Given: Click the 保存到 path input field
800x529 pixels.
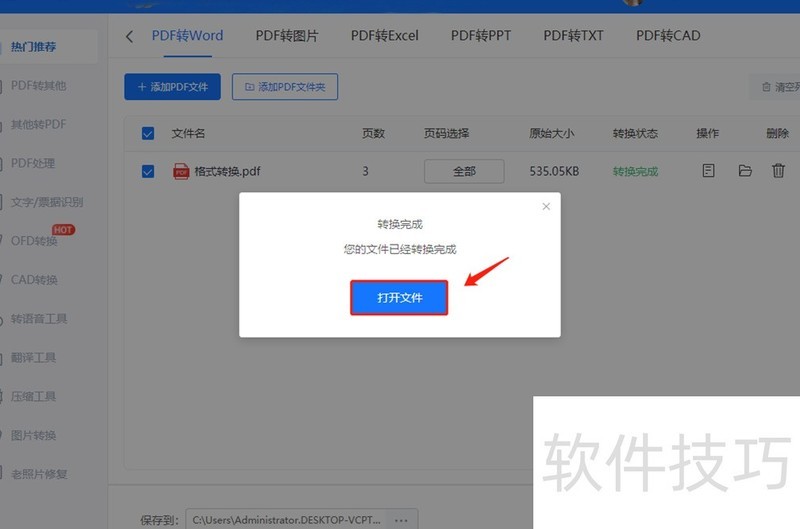Looking at the screenshot, I should 287,520.
